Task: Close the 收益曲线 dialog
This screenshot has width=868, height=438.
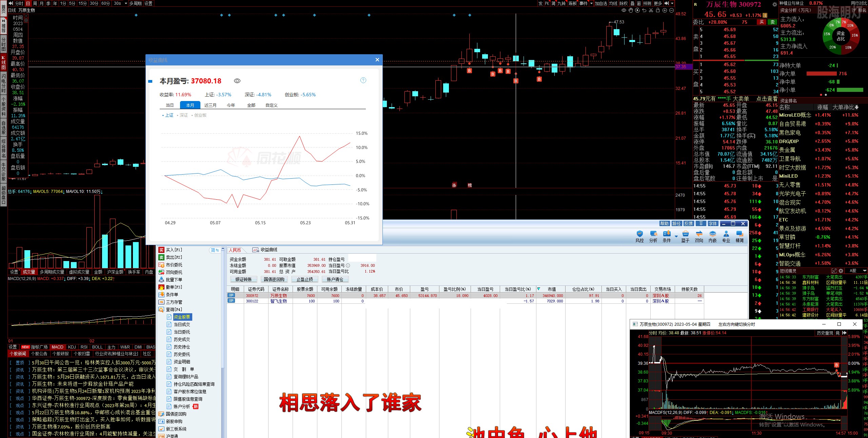Action: coord(377,60)
